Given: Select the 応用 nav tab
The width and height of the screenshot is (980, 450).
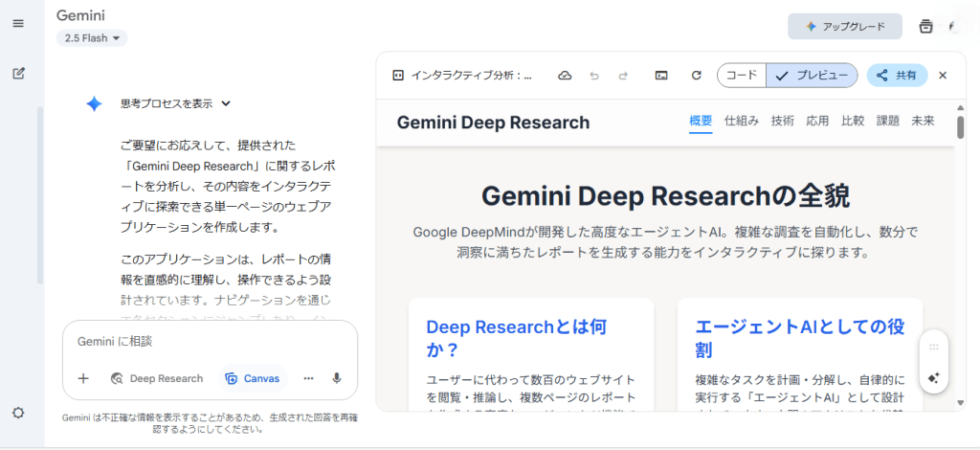Looking at the screenshot, I should 817,122.
